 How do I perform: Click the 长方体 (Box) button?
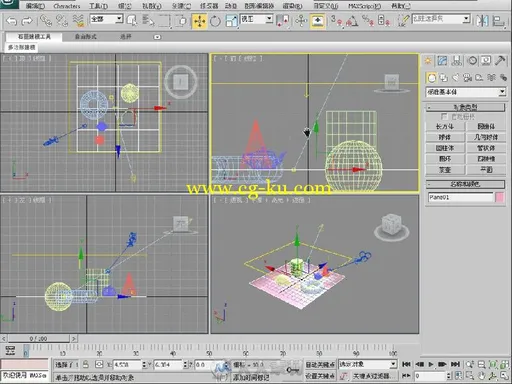click(x=445, y=126)
